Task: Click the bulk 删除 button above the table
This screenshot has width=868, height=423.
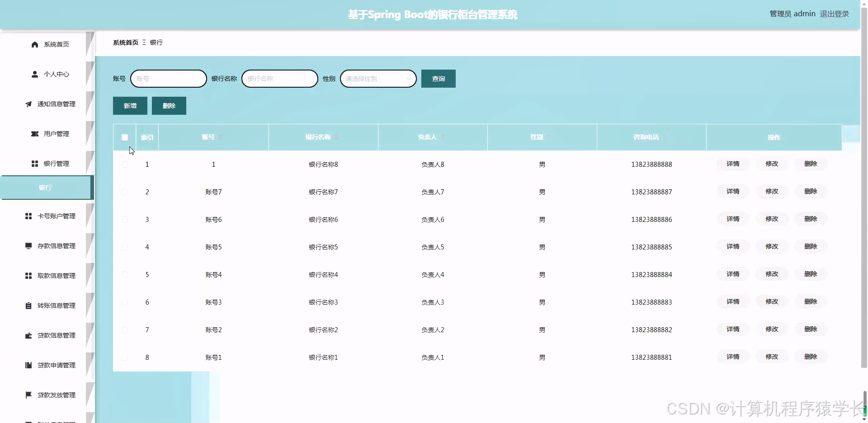Action: click(x=169, y=106)
